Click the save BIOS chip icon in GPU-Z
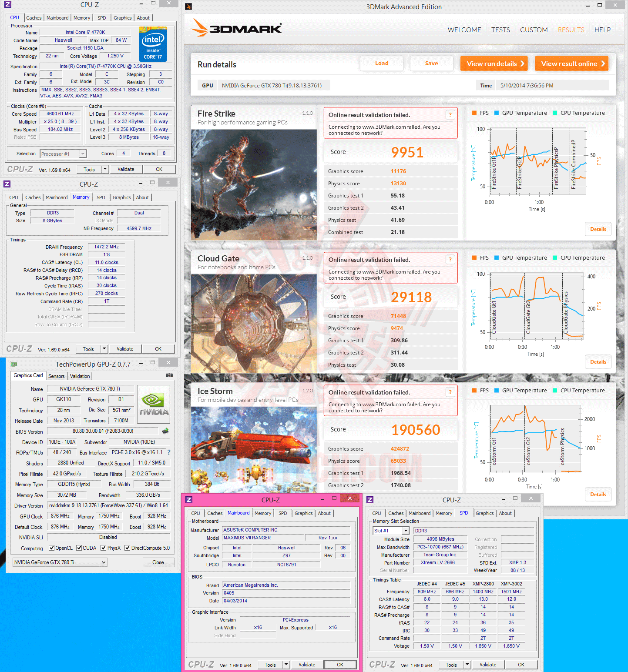This screenshot has height=672, width=628. click(x=165, y=431)
